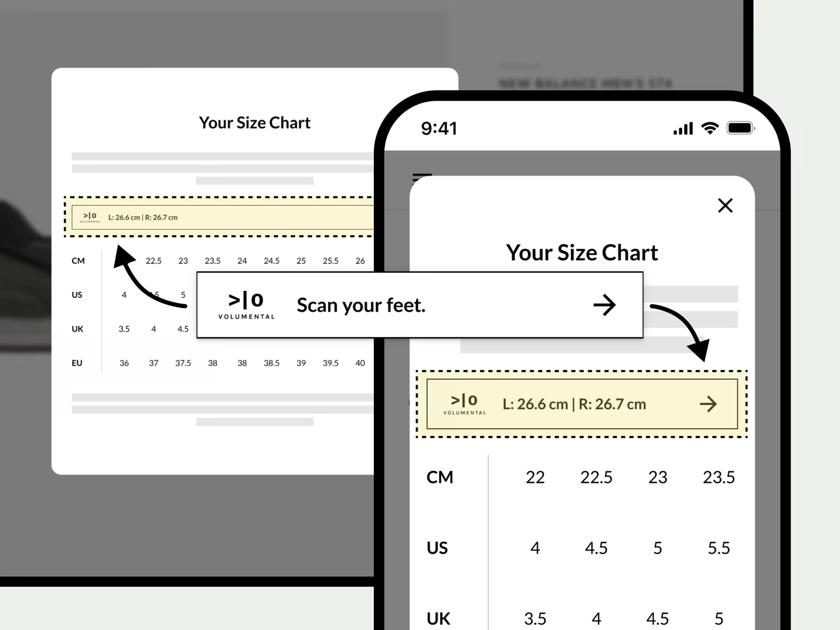Select 5.5 in the phone US row
The height and width of the screenshot is (630, 840).
[718, 548]
